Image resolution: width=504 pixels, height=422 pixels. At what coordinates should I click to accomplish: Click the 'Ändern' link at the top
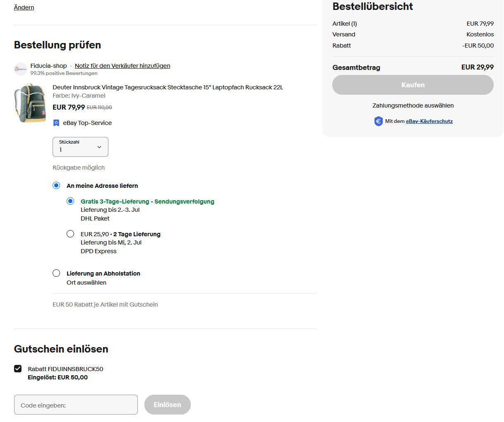[x=24, y=7]
